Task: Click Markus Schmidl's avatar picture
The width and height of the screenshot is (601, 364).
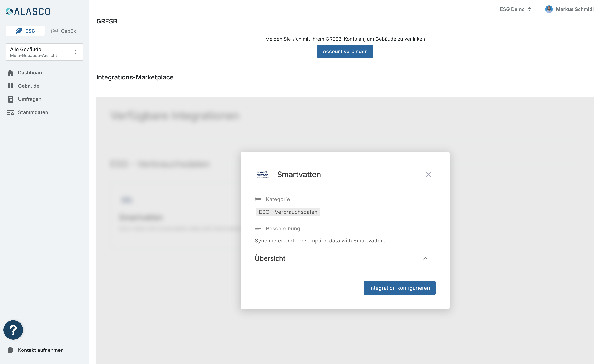Action: (x=549, y=9)
